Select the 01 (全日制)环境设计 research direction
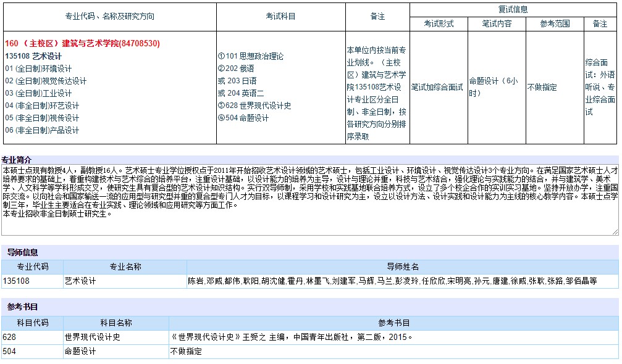 point(38,68)
